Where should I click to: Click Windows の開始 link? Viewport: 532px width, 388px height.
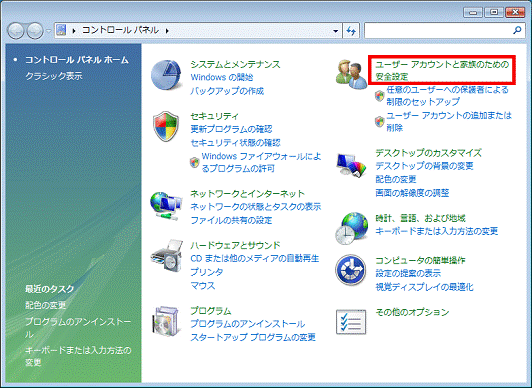[x=222, y=77]
